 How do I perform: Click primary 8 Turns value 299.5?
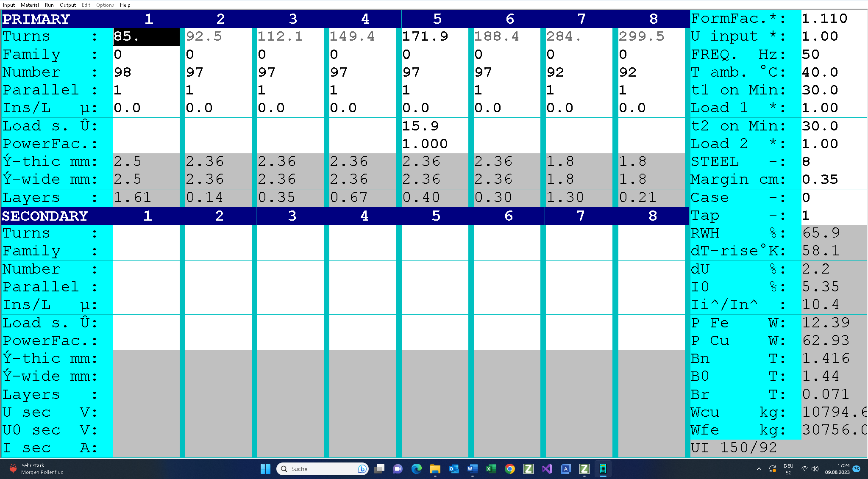(651, 36)
